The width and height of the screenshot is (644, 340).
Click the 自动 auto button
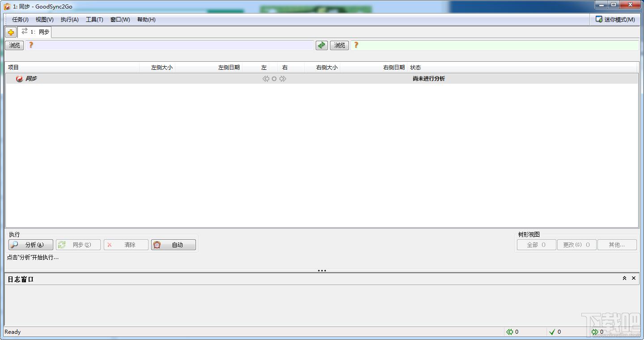(174, 245)
